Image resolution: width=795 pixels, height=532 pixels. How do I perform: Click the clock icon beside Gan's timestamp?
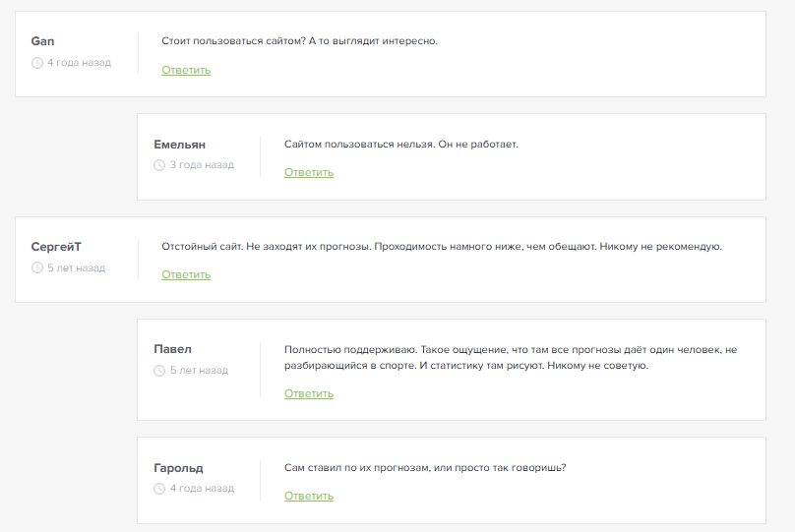point(37,63)
